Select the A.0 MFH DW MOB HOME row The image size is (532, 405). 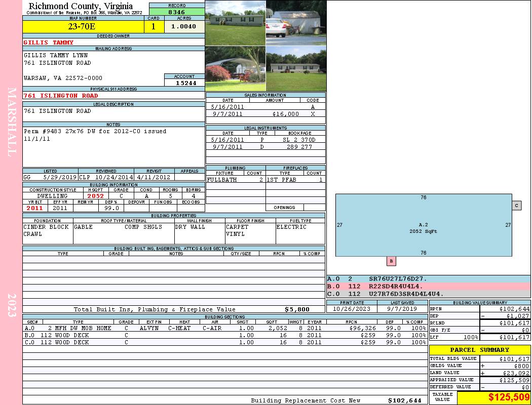tap(224, 328)
